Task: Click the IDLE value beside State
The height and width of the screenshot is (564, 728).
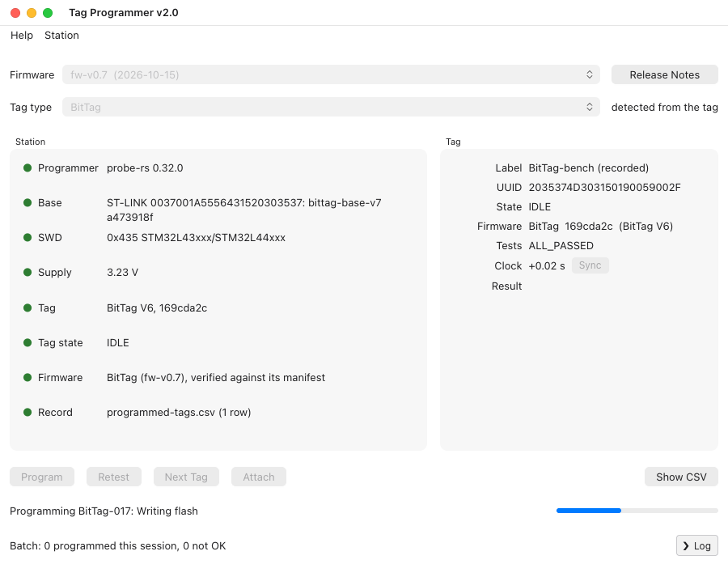Action: pyautogui.click(x=540, y=206)
